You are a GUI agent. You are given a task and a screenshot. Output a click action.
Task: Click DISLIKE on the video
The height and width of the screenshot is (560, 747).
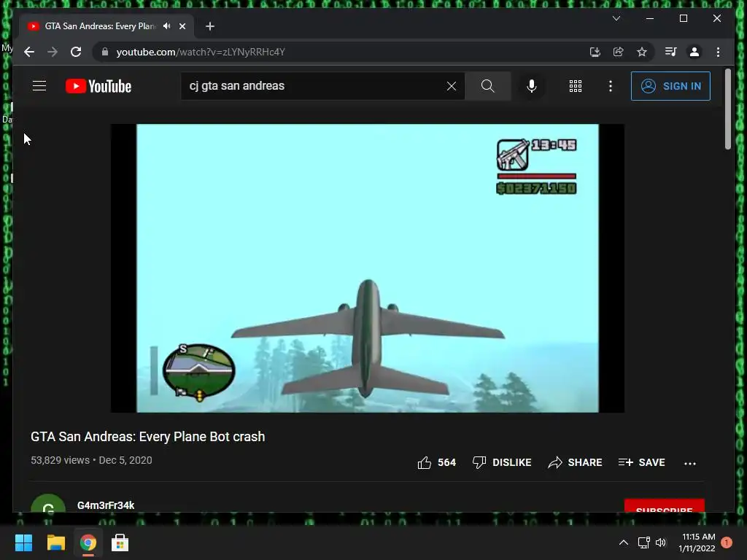pos(502,462)
